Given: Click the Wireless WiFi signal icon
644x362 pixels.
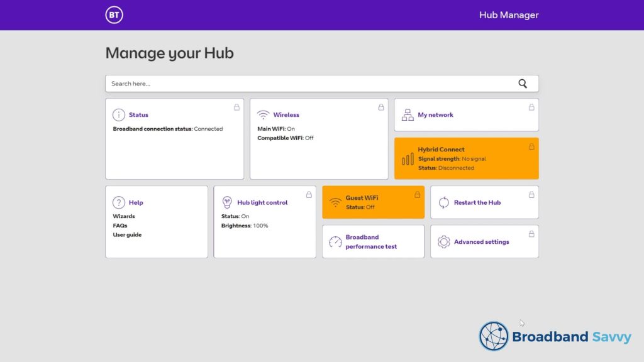Looking at the screenshot, I should coord(263,114).
